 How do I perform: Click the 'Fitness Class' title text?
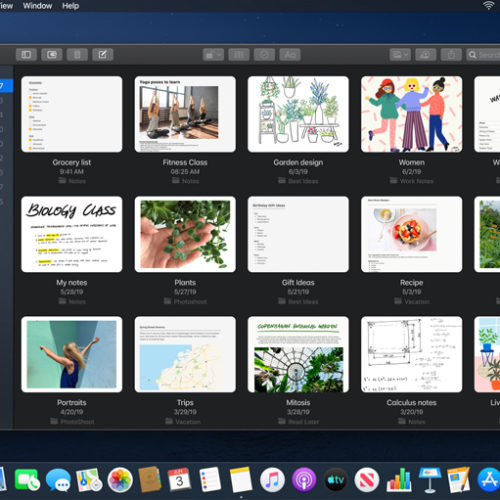[185, 162]
